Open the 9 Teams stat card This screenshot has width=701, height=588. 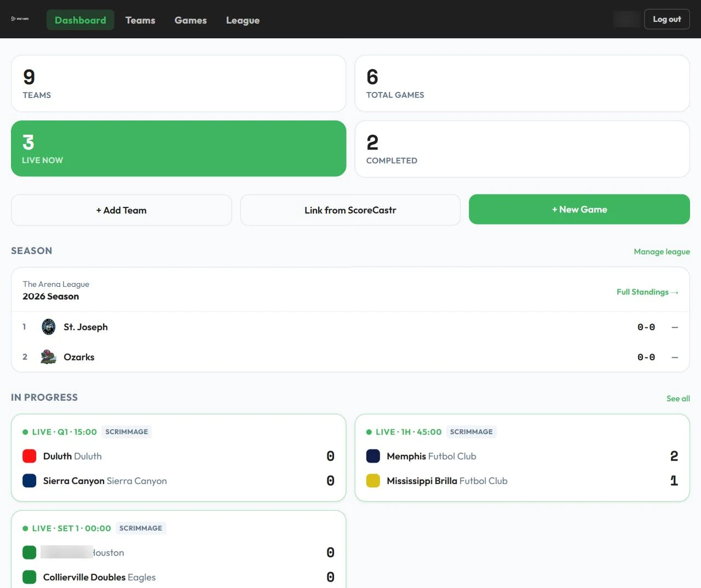pos(179,84)
